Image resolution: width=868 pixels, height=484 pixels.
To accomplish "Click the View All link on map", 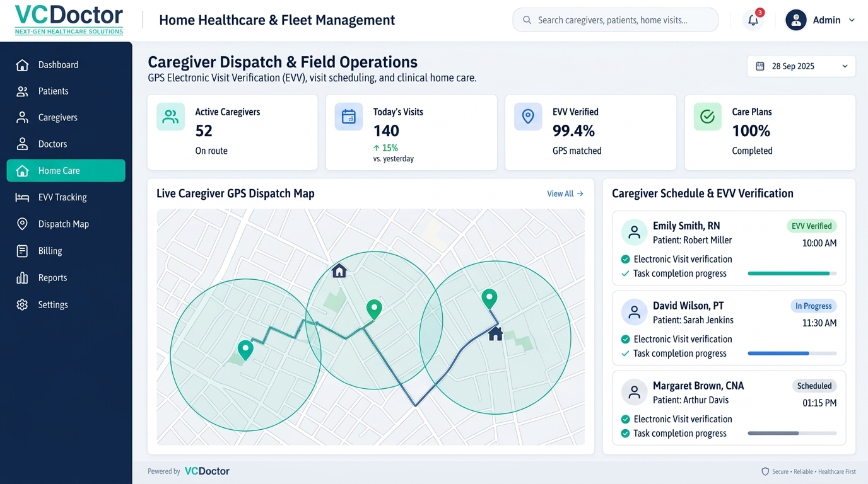I will click(565, 193).
